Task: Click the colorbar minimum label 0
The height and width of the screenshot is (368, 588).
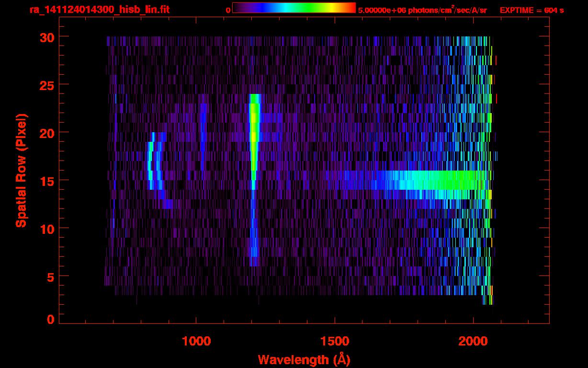Action: coord(228,10)
